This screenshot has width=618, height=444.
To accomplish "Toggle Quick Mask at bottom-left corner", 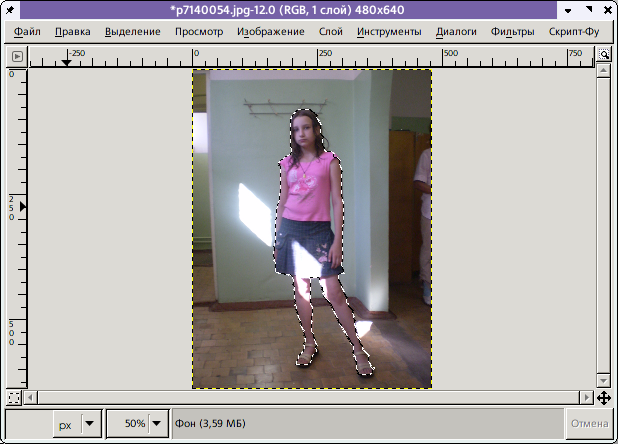I will click(x=13, y=397).
